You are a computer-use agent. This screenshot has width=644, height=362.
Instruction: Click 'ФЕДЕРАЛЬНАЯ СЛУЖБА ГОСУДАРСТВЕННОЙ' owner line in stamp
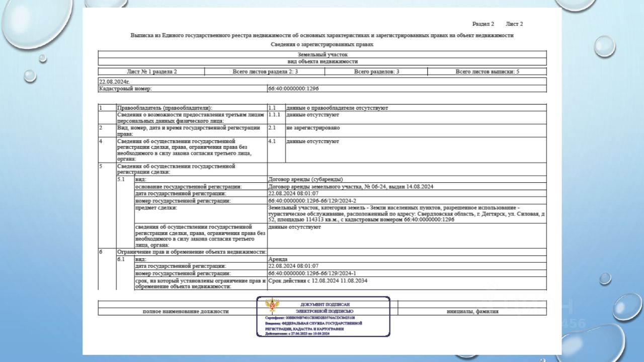pyautogui.click(x=313, y=323)
